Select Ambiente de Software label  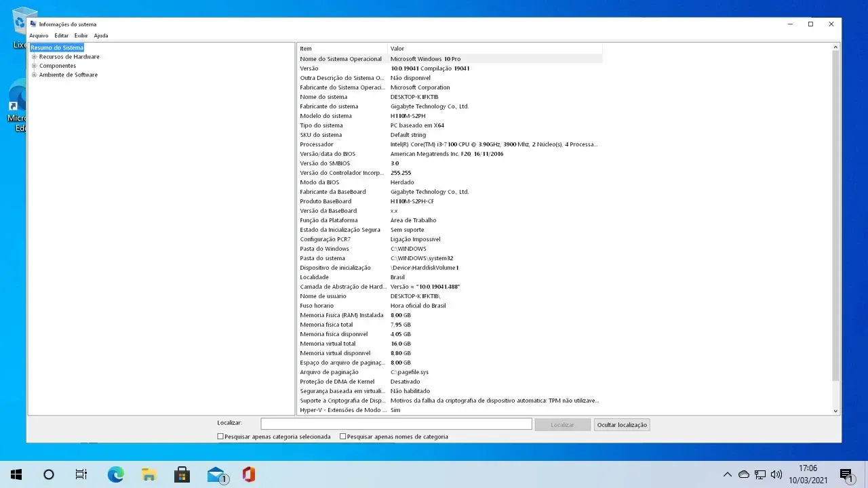[68, 75]
